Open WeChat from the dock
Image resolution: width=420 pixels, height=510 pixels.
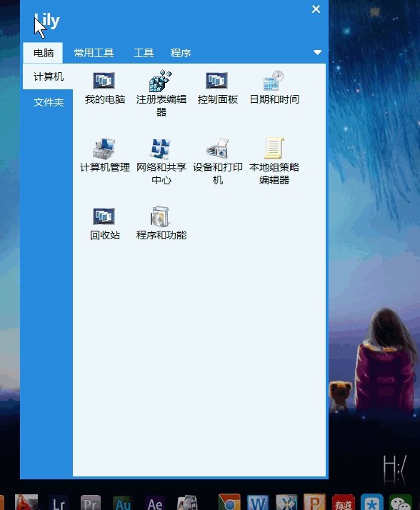click(x=401, y=502)
